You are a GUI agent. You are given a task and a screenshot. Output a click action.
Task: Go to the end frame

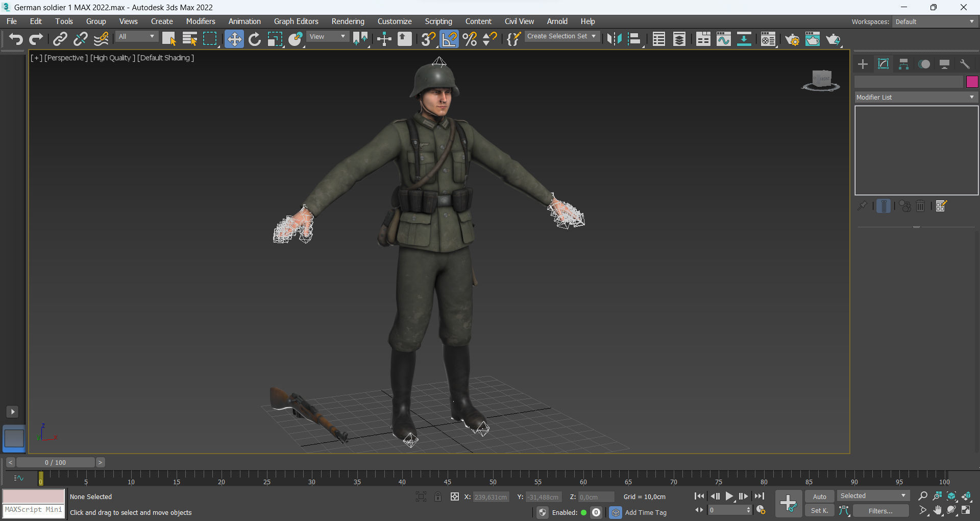759,496
